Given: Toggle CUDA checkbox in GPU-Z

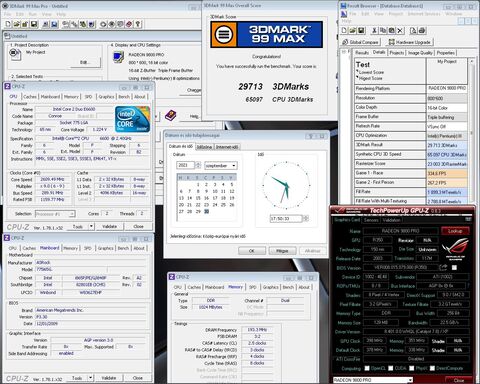Looking at the screenshot, I should point(390,368).
